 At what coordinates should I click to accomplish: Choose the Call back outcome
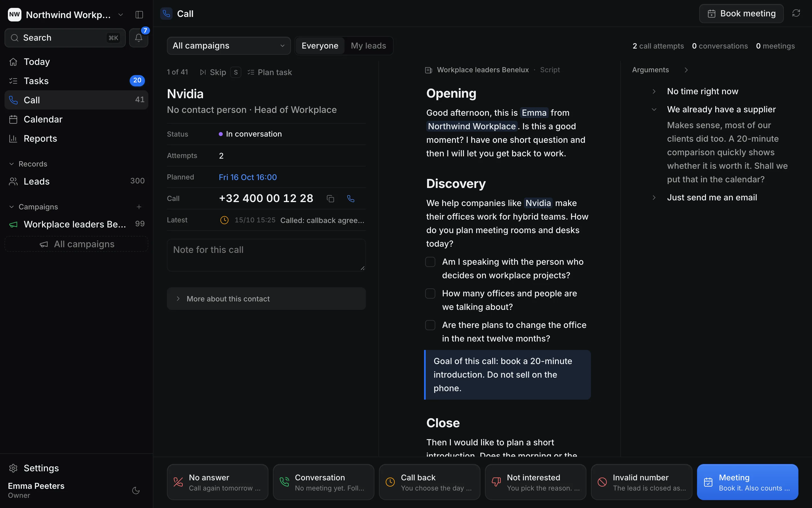click(x=429, y=482)
